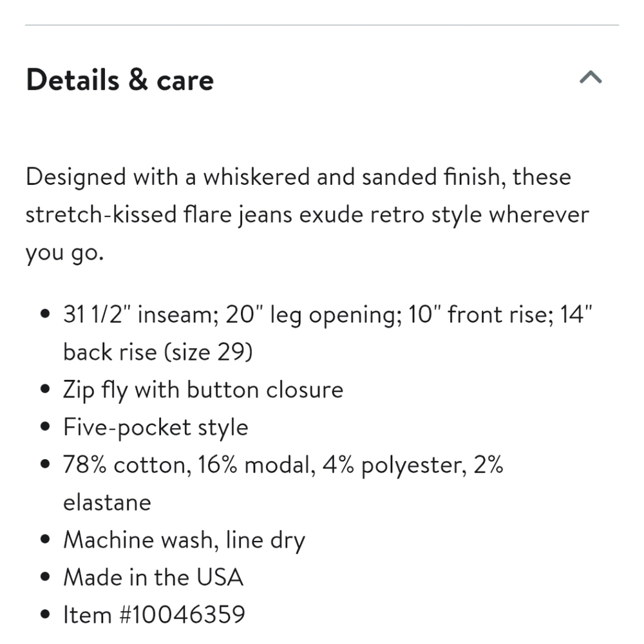644x644 pixels.
Task: Click the elastane text line
Action: coord(107,503)
